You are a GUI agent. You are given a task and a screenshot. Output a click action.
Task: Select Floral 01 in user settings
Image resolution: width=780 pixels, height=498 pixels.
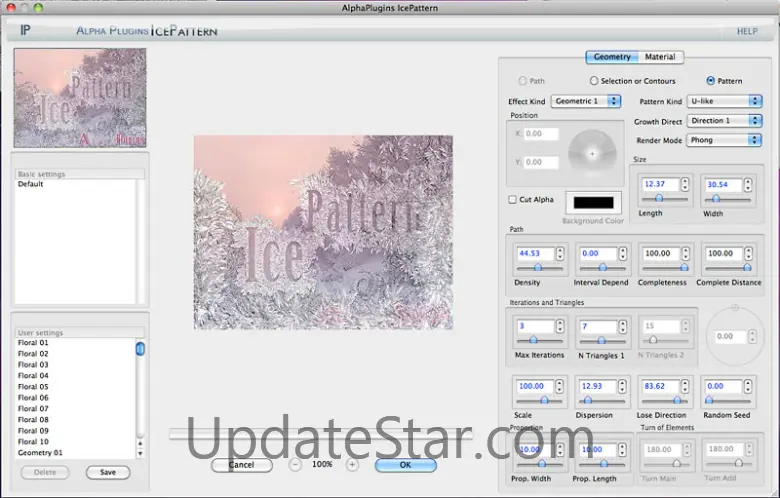[76, 343]
